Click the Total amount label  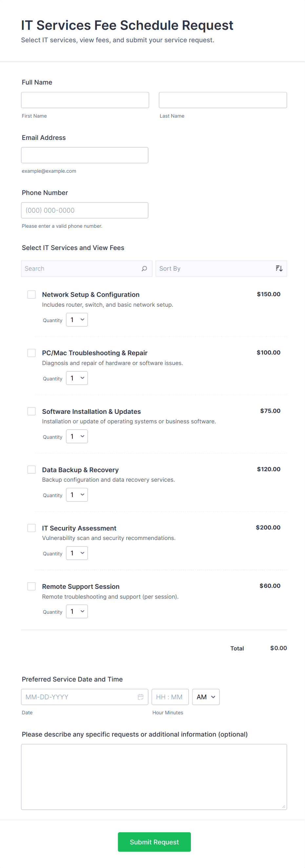click(237, 648)
